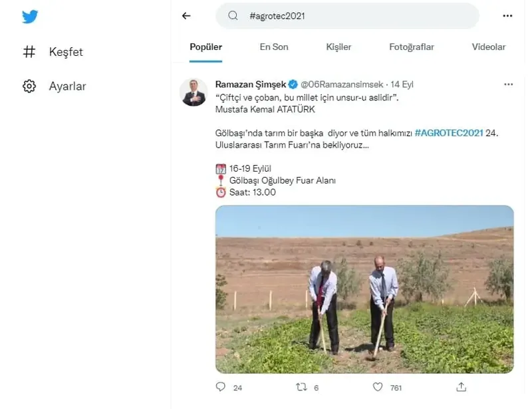Reply to Ramazan Şimşek's tweet
The height and width of the screenshot is (409, 532).
point(221,386)
